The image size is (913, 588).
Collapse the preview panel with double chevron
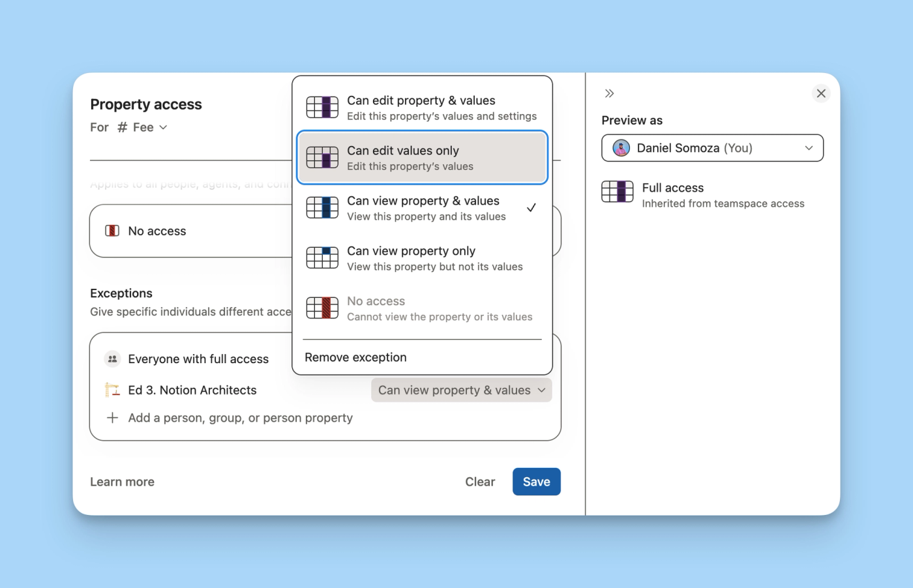point(609,93)
